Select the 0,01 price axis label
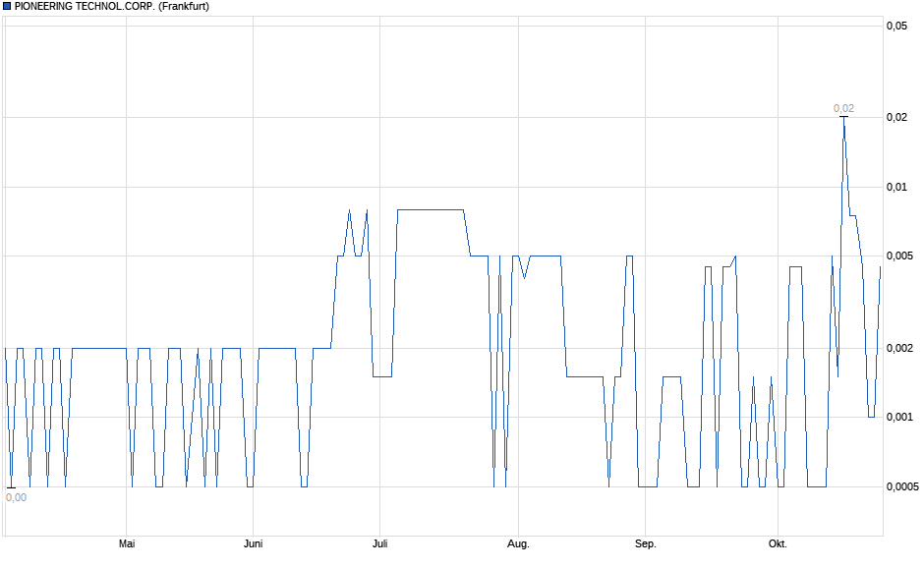Screen dimensions: 924x569 coord(896,187)
